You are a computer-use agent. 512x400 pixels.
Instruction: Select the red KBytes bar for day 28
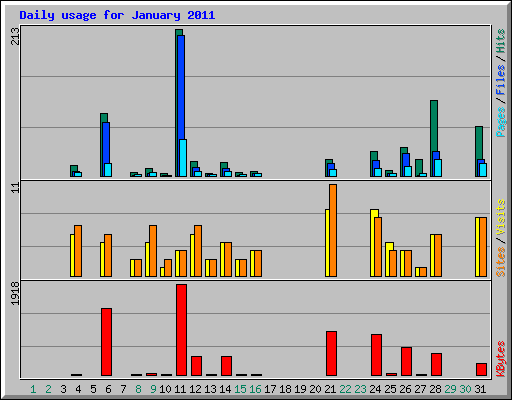(x=436, y=364)
